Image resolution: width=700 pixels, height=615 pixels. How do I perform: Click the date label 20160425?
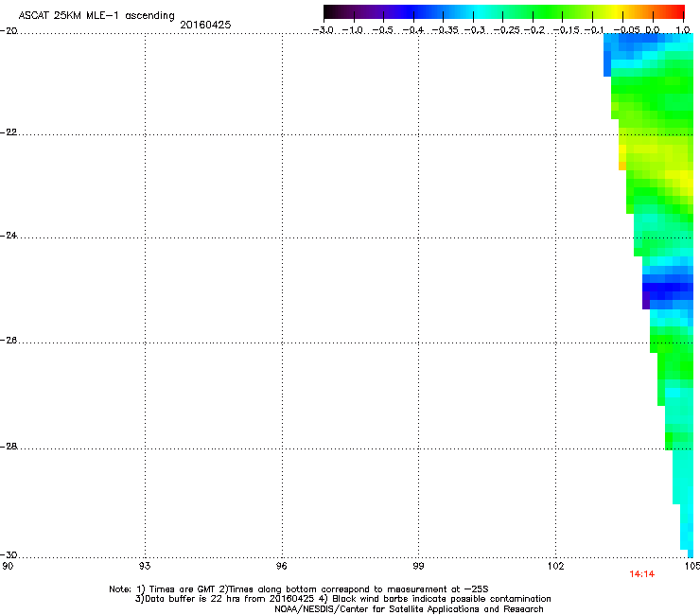(x=205, y=25)
